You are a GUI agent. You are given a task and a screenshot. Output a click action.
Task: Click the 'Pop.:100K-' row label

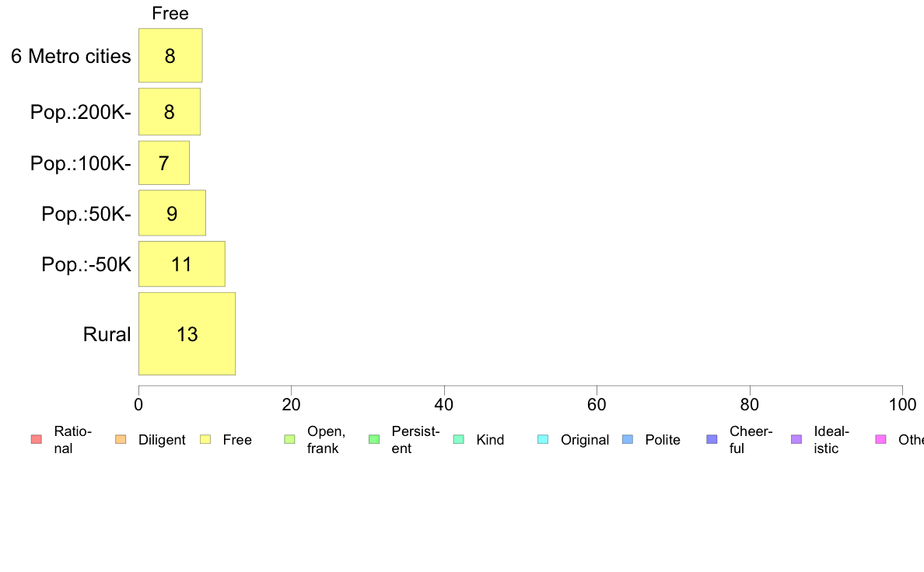coord(81,163)
